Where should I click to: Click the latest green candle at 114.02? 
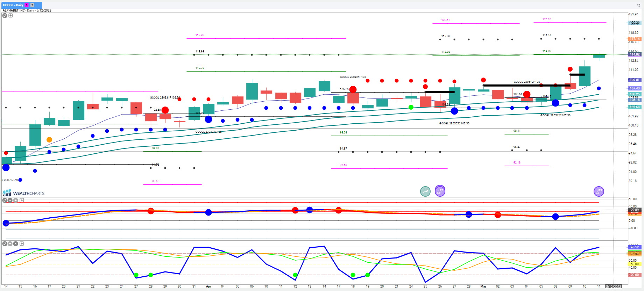click(599, 56)
